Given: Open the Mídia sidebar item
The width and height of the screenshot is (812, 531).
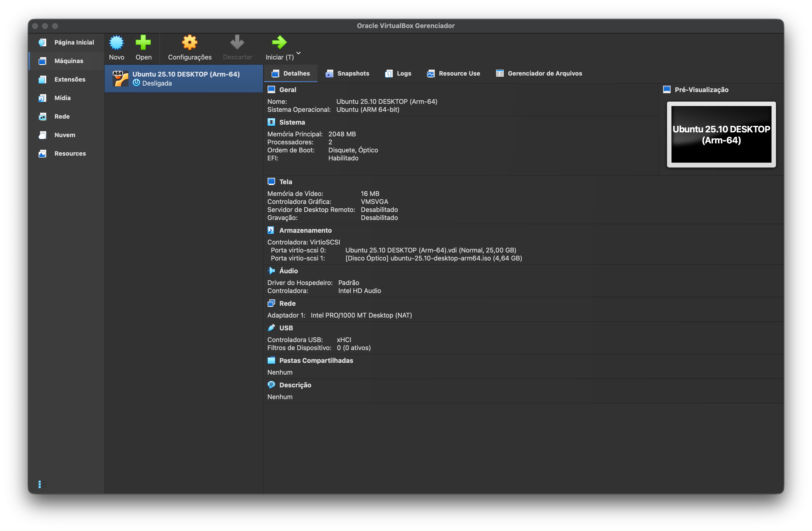Looking at the screenshot, I should tap(62, 98).
